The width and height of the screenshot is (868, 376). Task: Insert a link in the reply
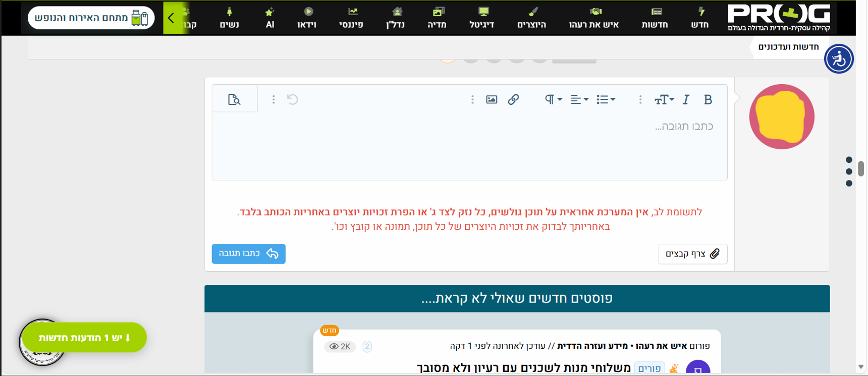(513, 100)
